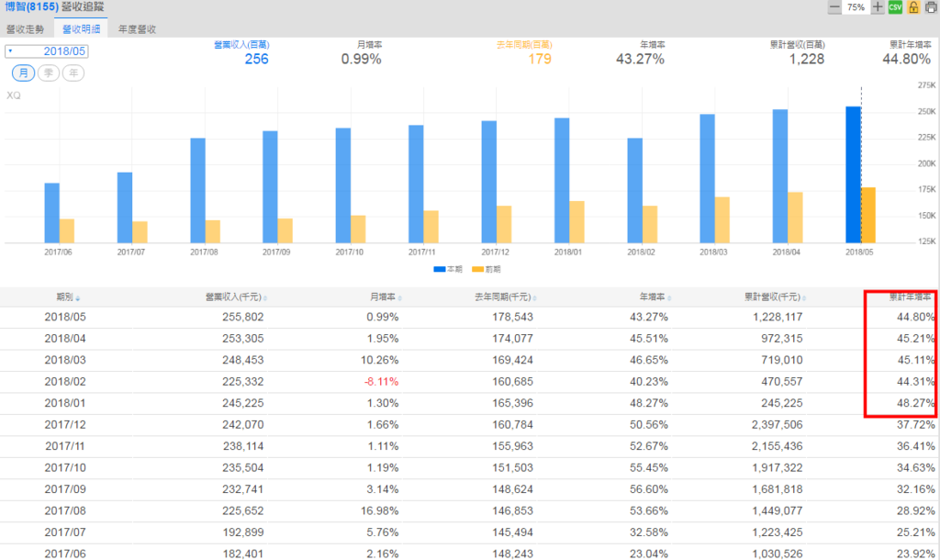Click the revenue cell 253,305
The height and width of the screenshot is (560, 940).
coord(242,339)
